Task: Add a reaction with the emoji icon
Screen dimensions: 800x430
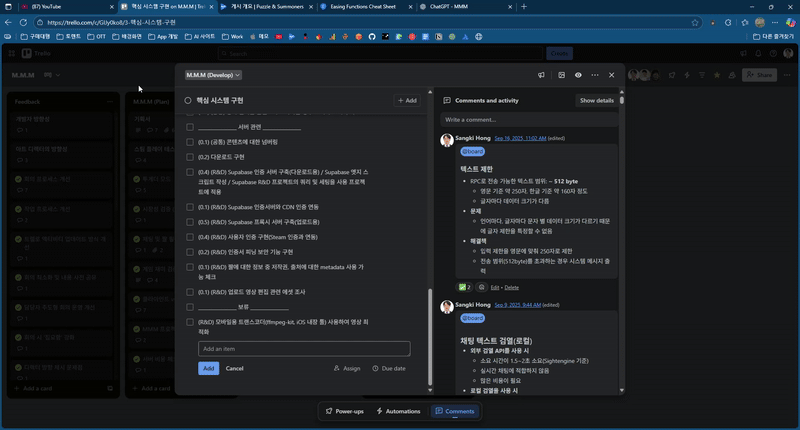Action: click(481, 287)
